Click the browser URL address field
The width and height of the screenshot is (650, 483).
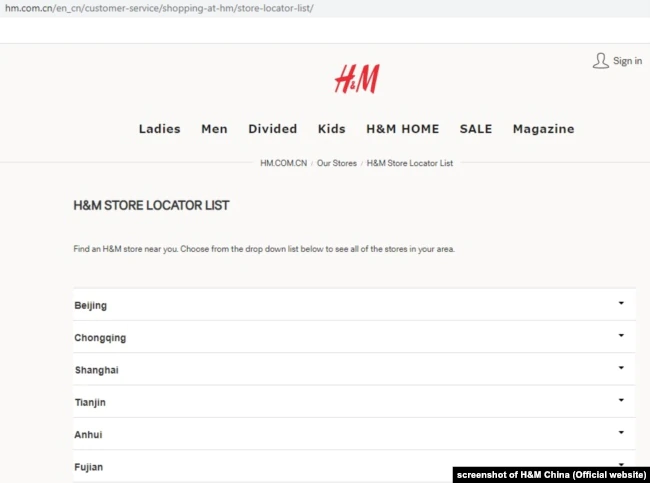click(160, 8)
